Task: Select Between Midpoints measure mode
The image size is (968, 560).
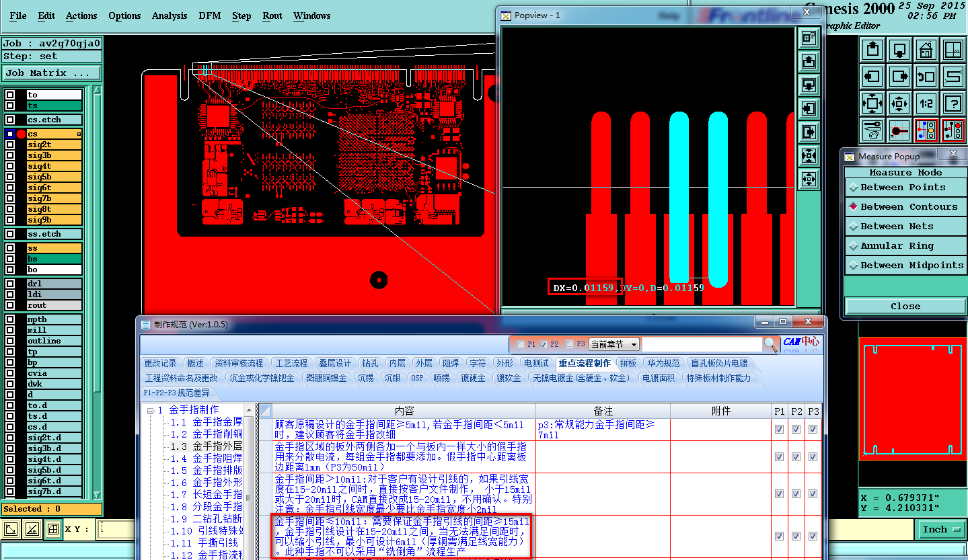Action: point(905,266)
